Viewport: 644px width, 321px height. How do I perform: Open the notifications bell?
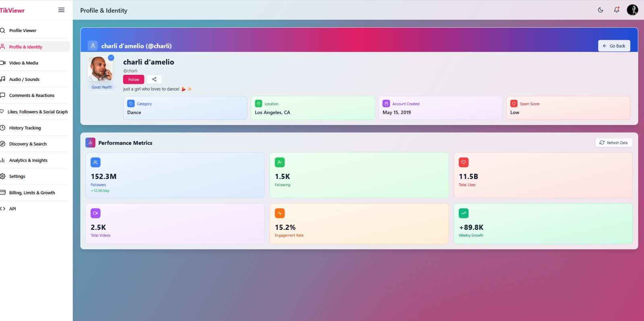(617, 10)
